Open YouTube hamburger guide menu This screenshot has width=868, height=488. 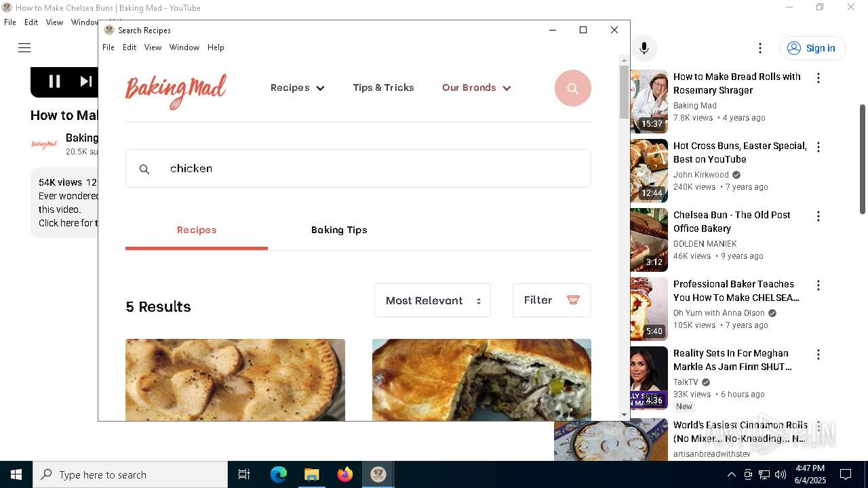(x=24, y=47)
